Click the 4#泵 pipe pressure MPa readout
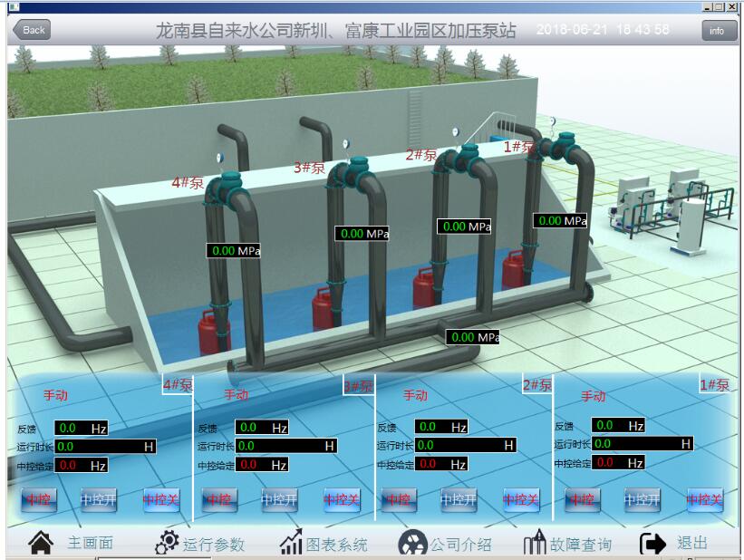744x560 pixels. pos(234,251)
